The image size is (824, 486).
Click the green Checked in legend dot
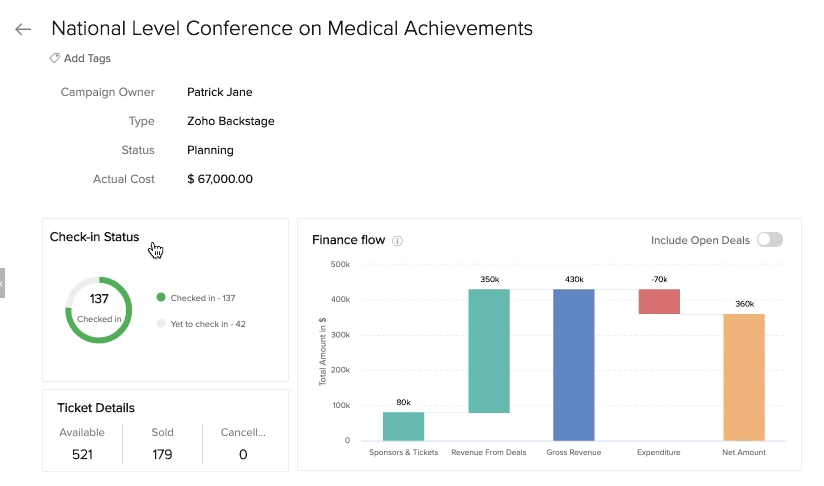click(x=160, y=298)
